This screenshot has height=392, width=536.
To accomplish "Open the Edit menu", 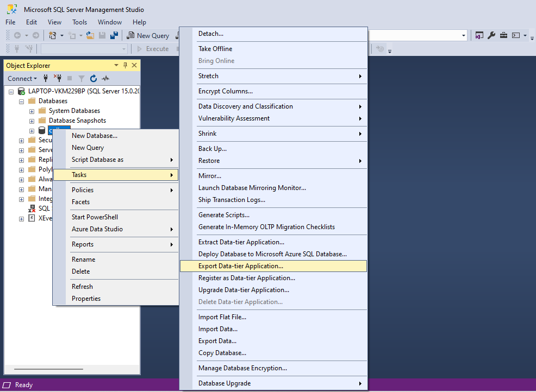I will tap(32, 22).
